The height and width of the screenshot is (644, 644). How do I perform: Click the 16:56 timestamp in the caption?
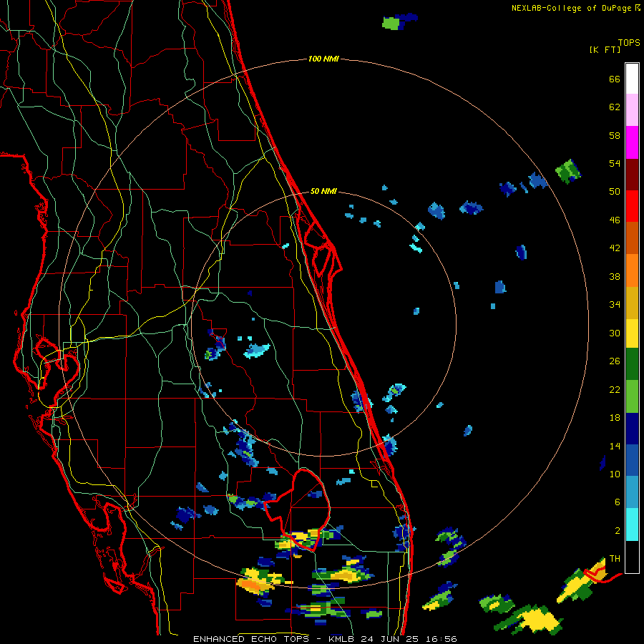tap(441, 639)
